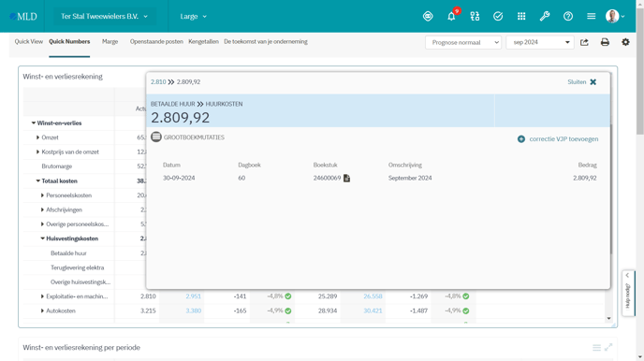Switch to Marge tab
This screenshot has width=644, height=361.
pos(110,41)
